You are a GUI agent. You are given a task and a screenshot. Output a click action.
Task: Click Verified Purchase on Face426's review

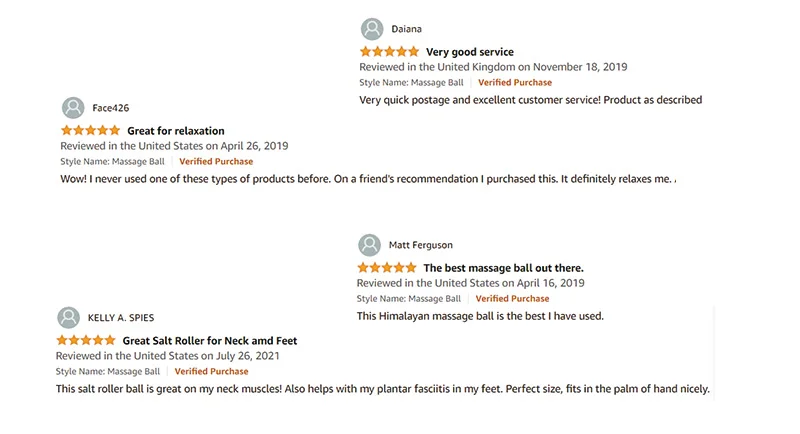click(216, 161)
